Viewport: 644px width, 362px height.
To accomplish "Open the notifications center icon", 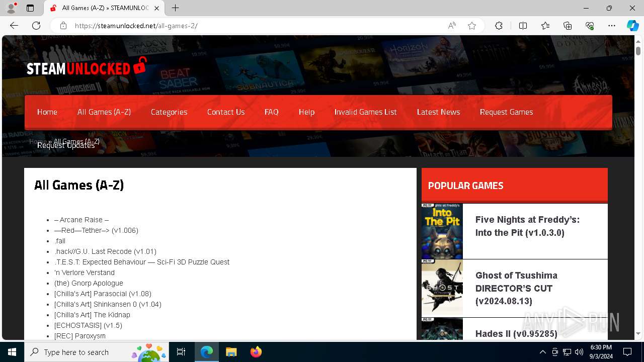I will click(x=627, y=352).
